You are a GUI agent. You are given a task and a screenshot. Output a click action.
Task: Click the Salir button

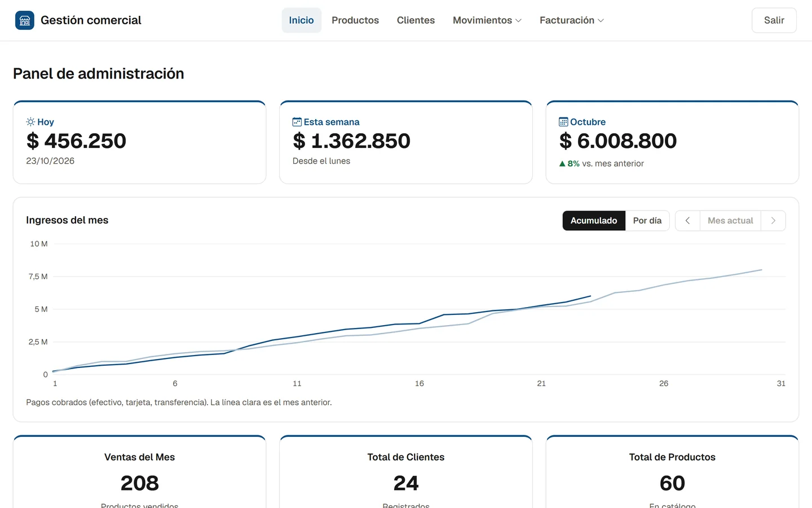(774, 20)
